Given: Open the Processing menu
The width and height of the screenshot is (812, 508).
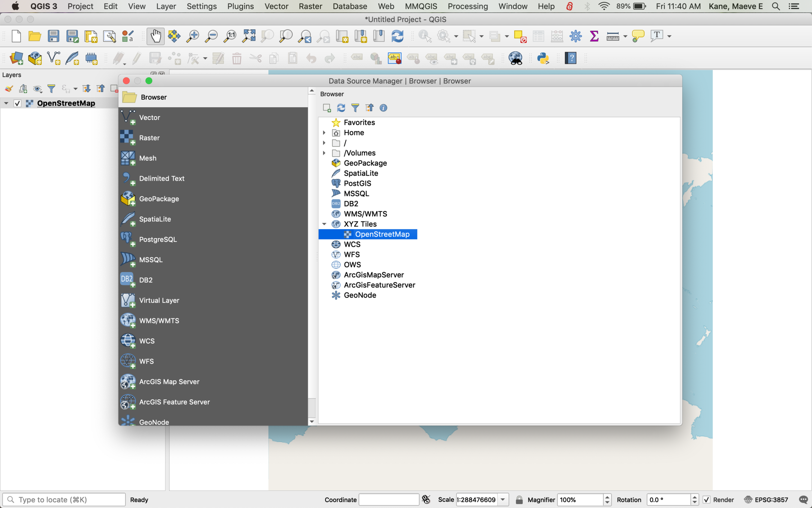Looking at the screenshot, I should tap(468, 6).
